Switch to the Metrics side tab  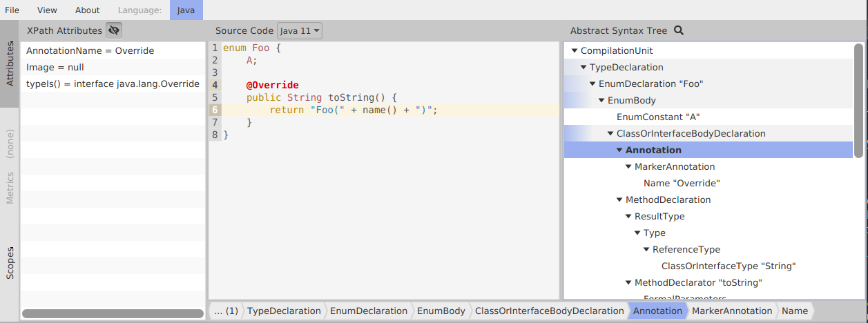point(10,188)
